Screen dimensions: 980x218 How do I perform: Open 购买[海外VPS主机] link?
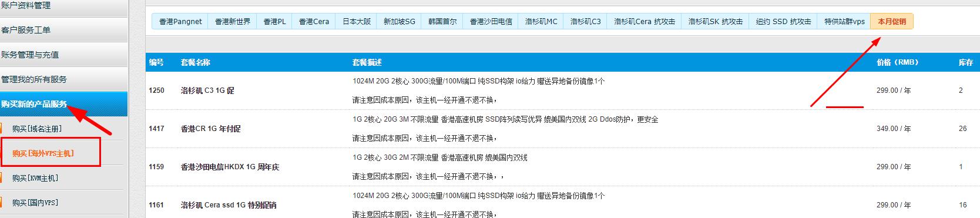point(43,153)
